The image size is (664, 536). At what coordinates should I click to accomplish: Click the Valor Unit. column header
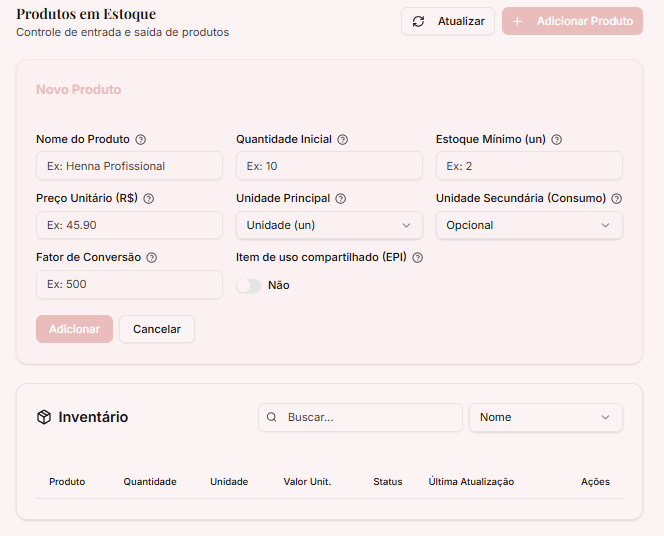307,482
